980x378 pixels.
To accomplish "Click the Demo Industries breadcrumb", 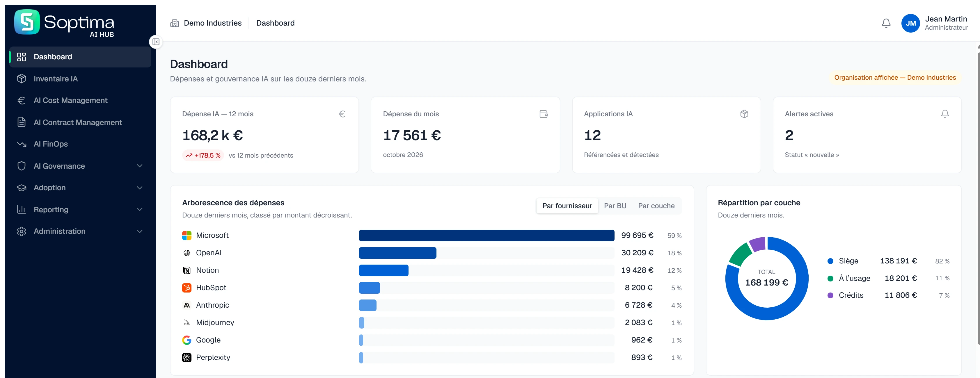I will click(x=212, y=23).
